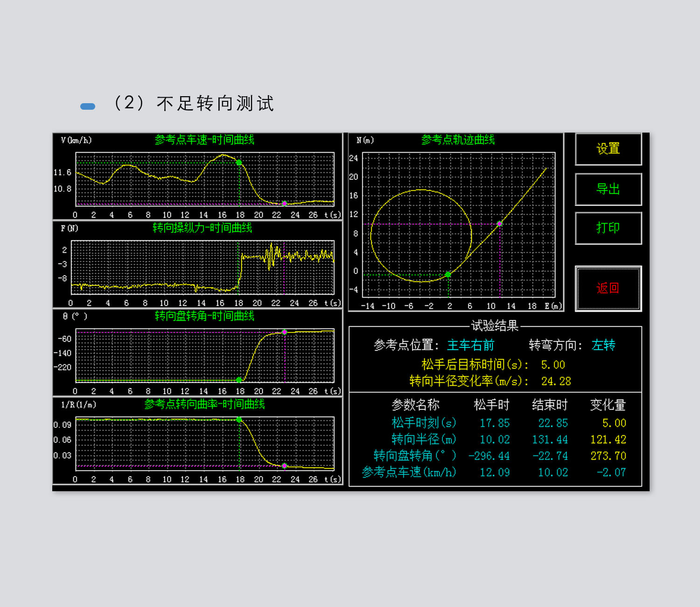The height and width of the screenshot is (607, 700).
Task: Click the 转向半径(m) row label
Action: tap(424, 439)
